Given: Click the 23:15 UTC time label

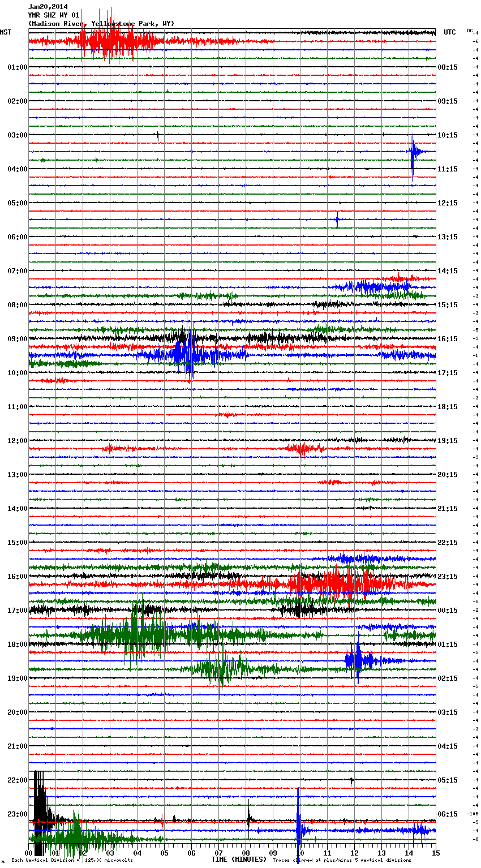Looking at the screenshot, I should tap(448, 577).
